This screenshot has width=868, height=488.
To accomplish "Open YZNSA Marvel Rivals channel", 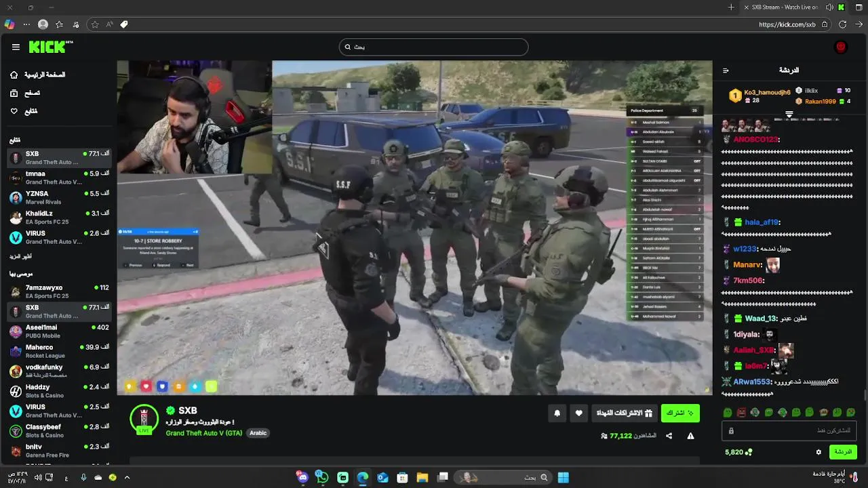I will 59,198.
